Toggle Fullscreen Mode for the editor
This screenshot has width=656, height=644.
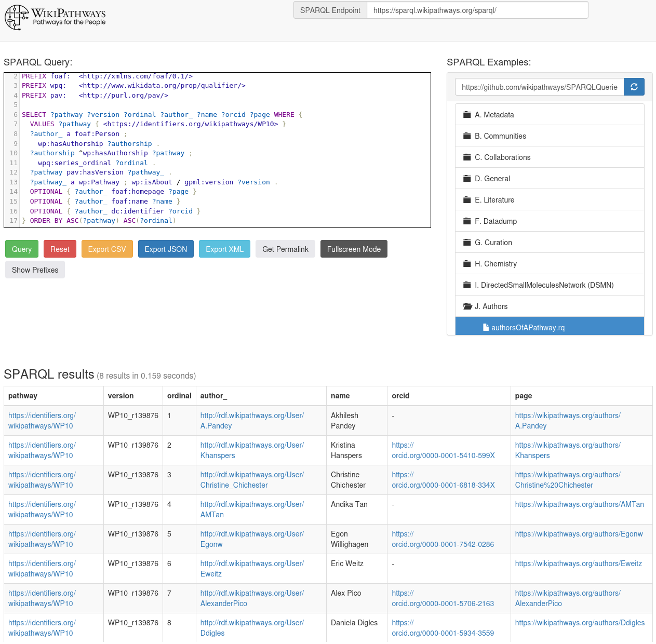tap(354, 249)
